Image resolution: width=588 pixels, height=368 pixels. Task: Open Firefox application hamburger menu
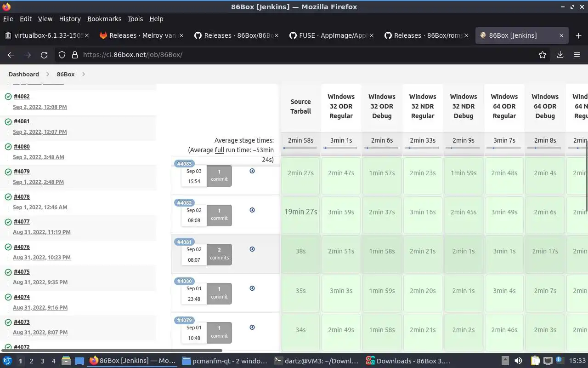point(577,55)
